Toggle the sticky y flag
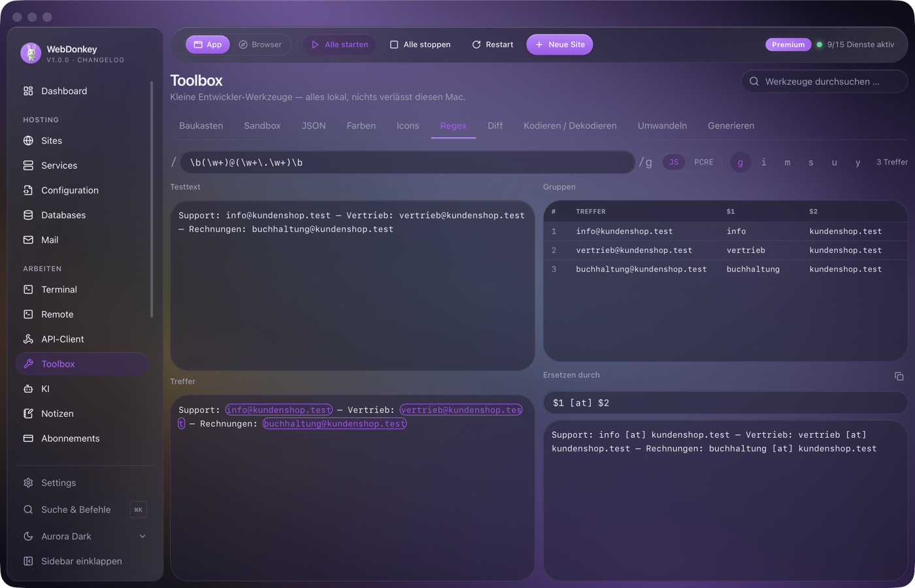Viewport: 915px width, 588px height. [858, 163]
